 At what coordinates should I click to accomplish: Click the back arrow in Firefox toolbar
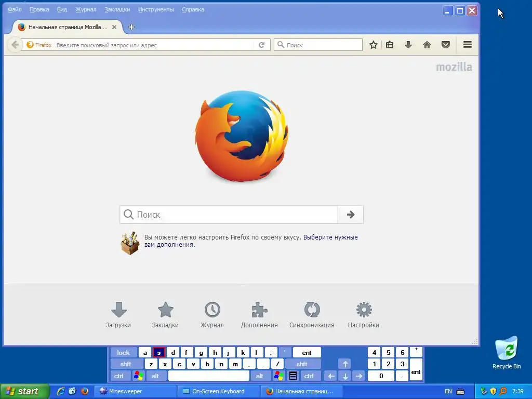click(x=15, y=45)
